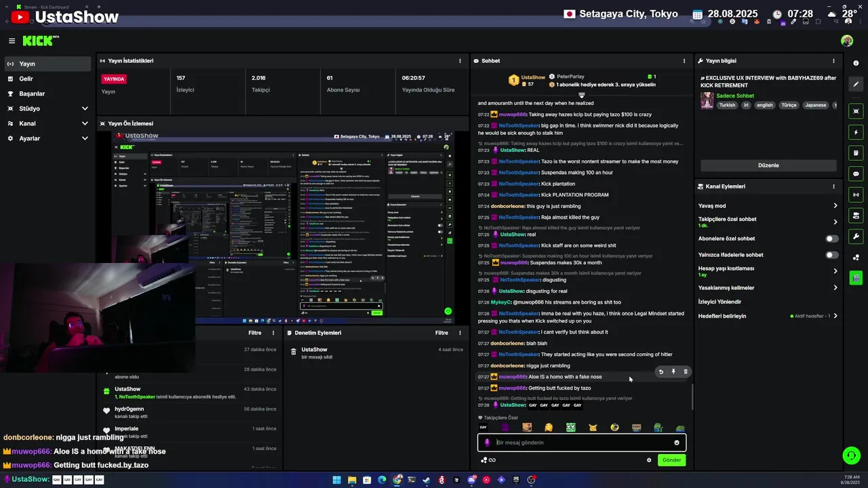Open Yayın bilgisi panel options menu

(x=833, y=61)
